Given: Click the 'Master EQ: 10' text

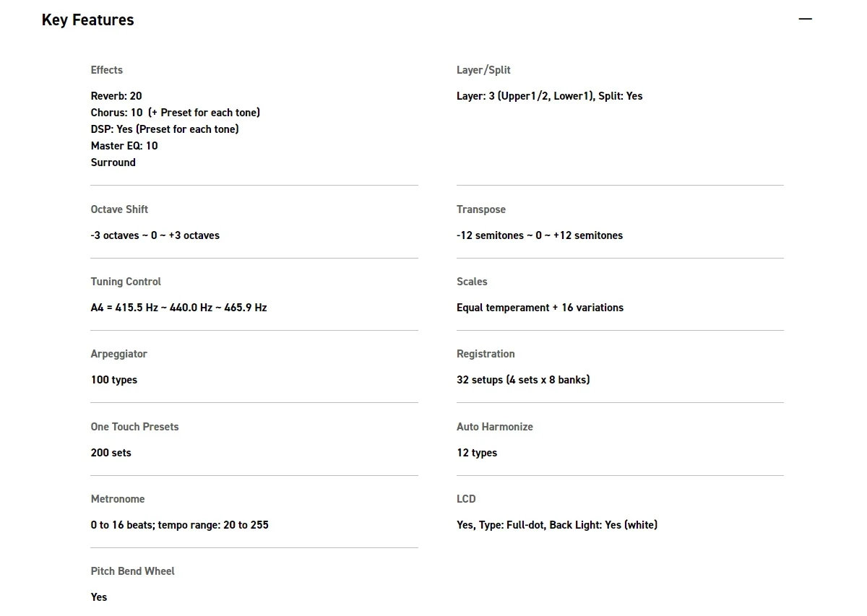Looking at the screenshot, I should (124, 146).
